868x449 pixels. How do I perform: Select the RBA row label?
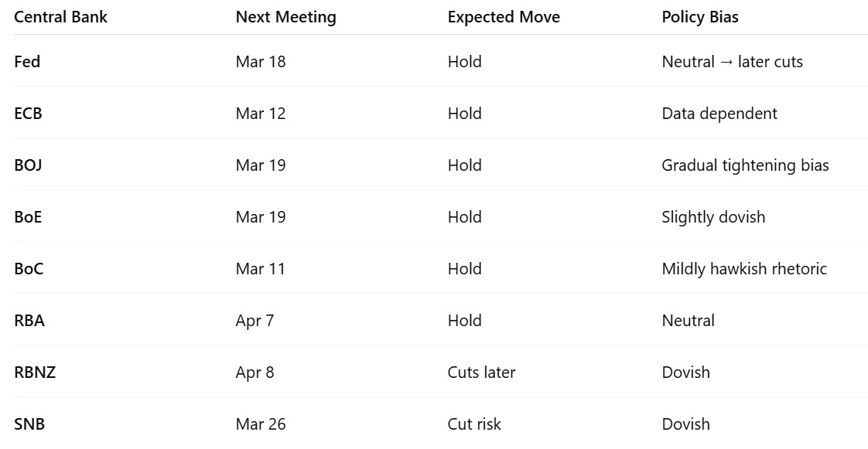pyautogui.click(x=29, y=321)
